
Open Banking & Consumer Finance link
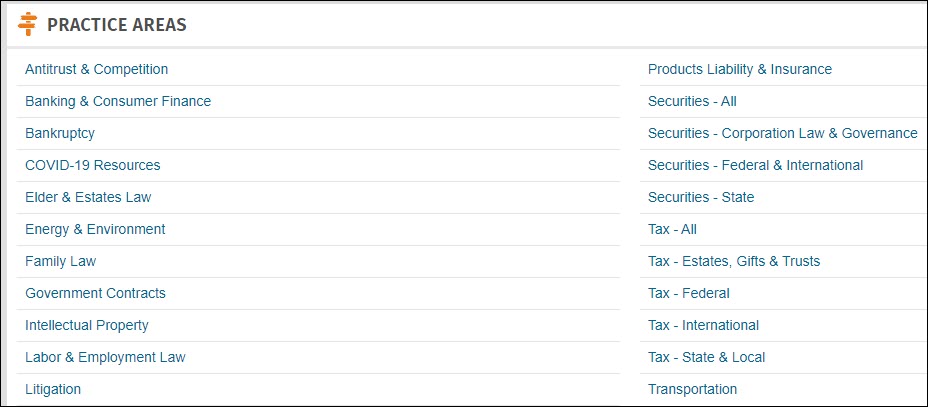pyautogui.click(x=118, y=101)
